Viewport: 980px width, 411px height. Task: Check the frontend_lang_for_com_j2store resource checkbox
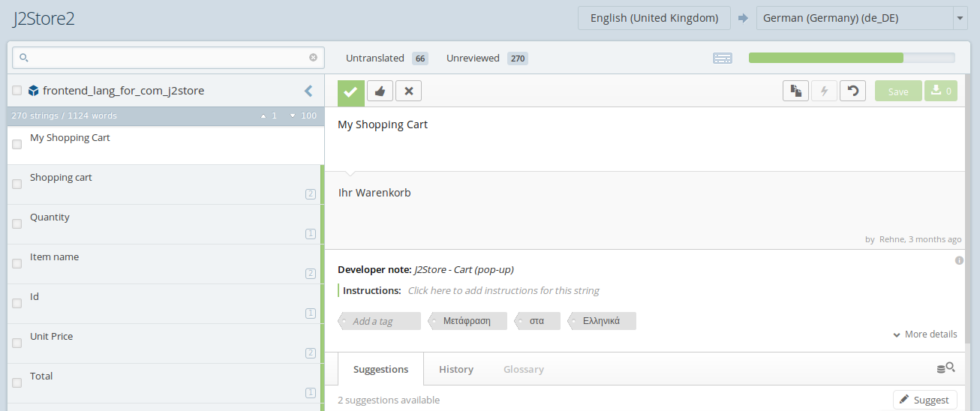17,91
